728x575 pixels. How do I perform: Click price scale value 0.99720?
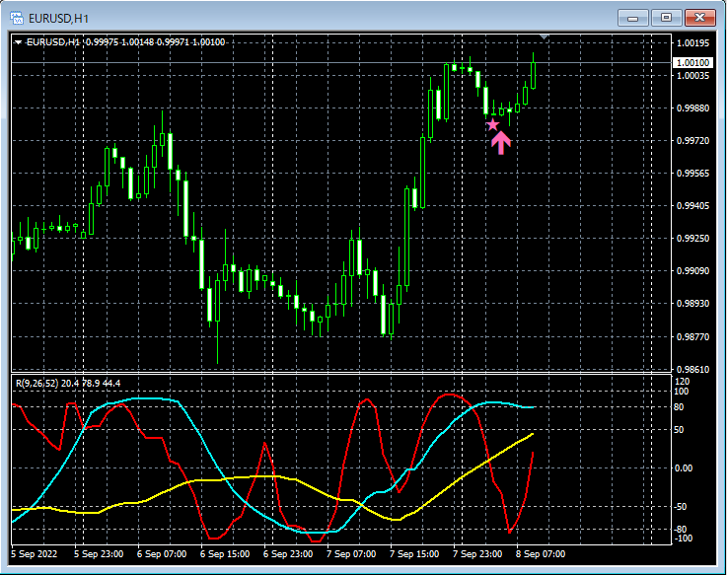click(693, 141)
